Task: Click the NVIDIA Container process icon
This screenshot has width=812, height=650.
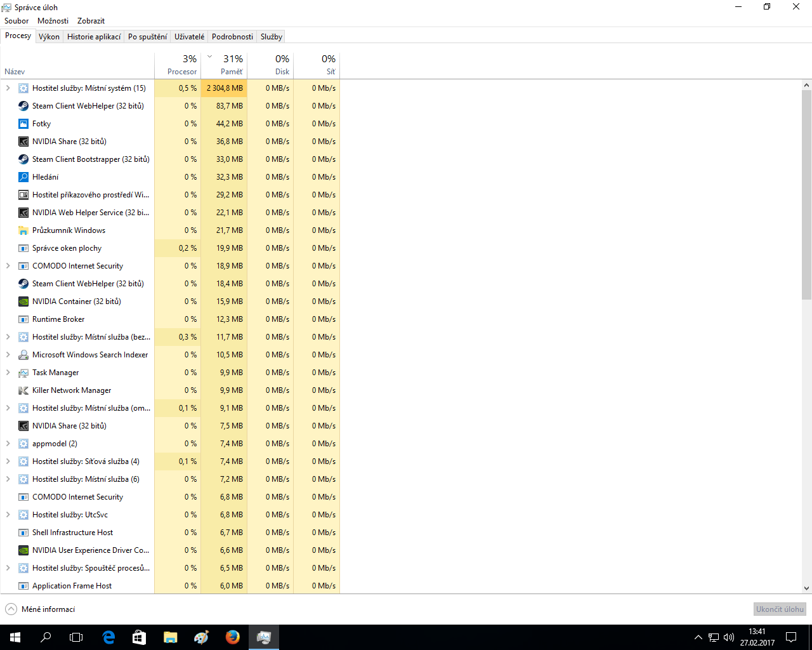Action: (23, 302)
